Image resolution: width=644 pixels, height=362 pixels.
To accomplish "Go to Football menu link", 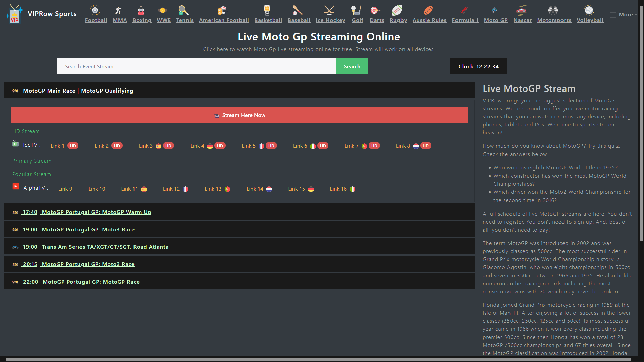I will pyautogui.click(x=96, y=20).
